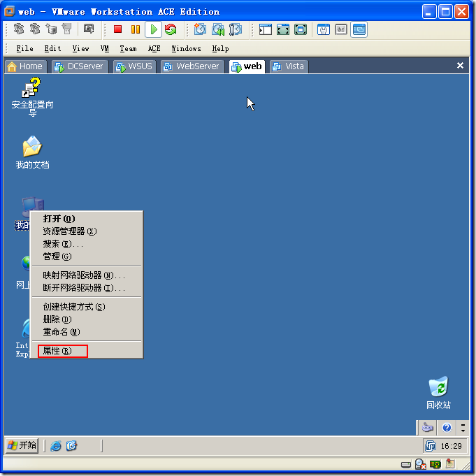Click the orange Suspend pause button
This screenshot has height=476, width=476.
pyautogui.click(x=136, y=29)
